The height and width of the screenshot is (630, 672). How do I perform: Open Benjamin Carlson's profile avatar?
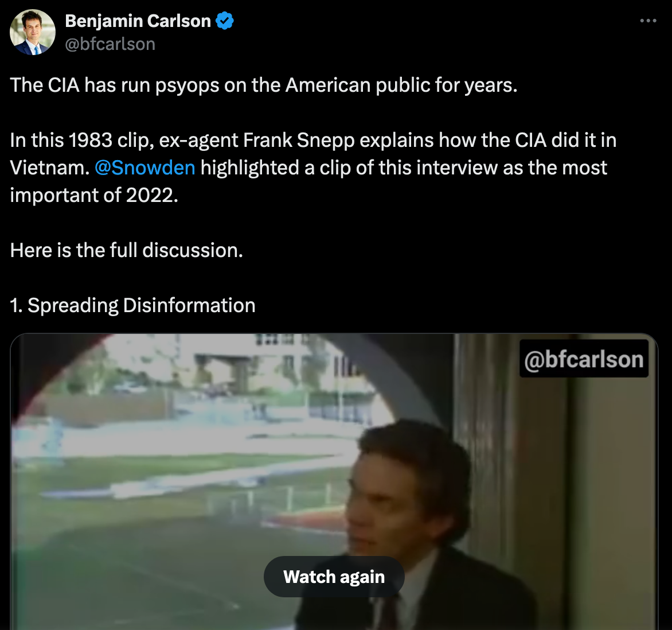click(33, 33)
